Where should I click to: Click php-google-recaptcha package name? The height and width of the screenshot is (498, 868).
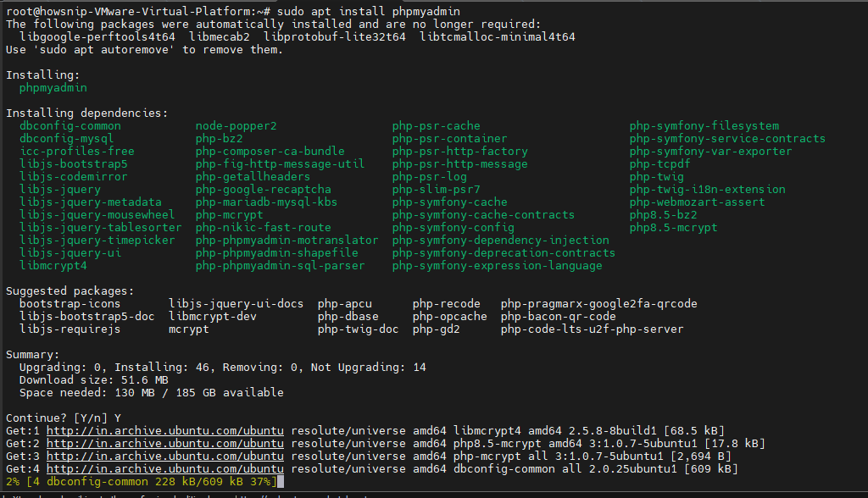pyautogui.click(x=264, y=190)
